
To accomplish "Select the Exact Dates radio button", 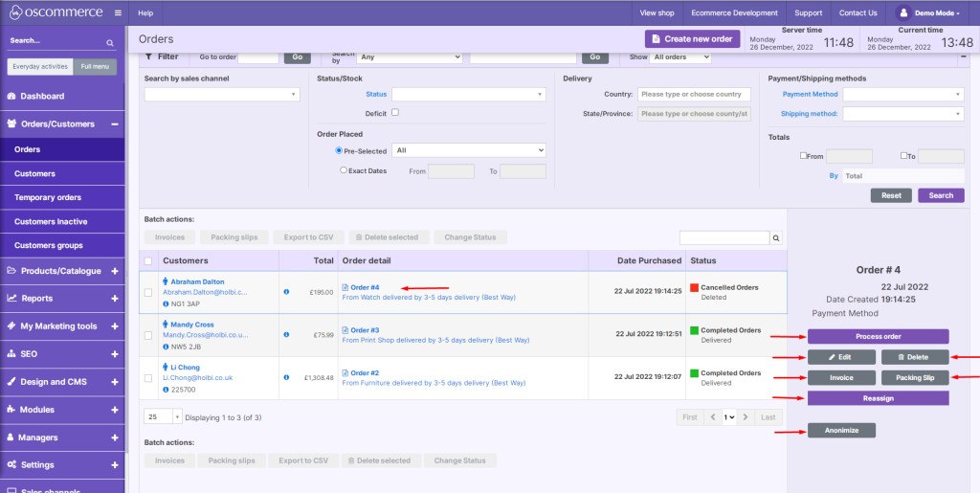I will (x=344, y=170).
